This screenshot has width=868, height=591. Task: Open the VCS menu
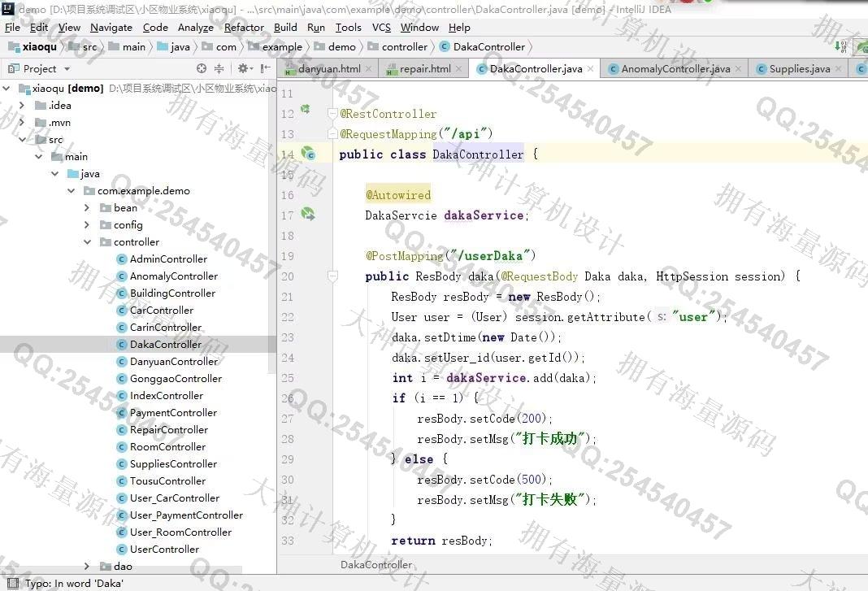381,27
